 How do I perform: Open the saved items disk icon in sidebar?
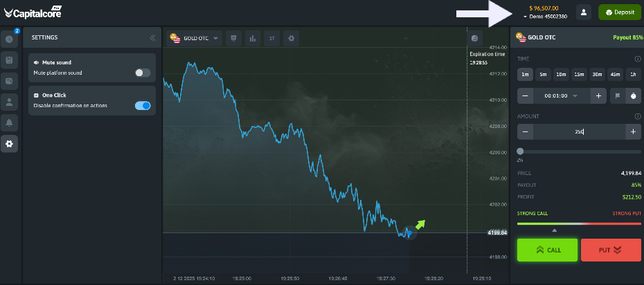(9, 60)
